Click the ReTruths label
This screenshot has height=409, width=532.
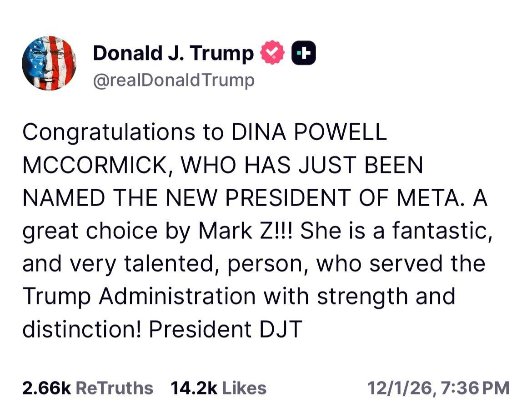click(x=114, y=388)
